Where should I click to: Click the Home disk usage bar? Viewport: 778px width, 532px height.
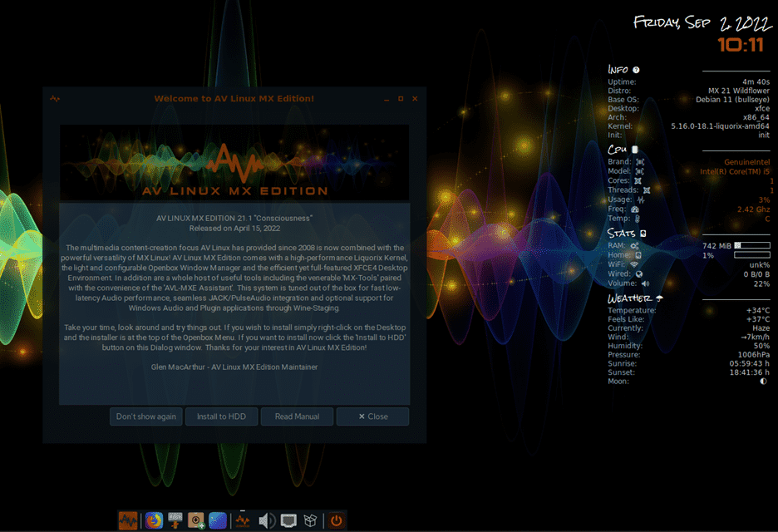(752, 255)
